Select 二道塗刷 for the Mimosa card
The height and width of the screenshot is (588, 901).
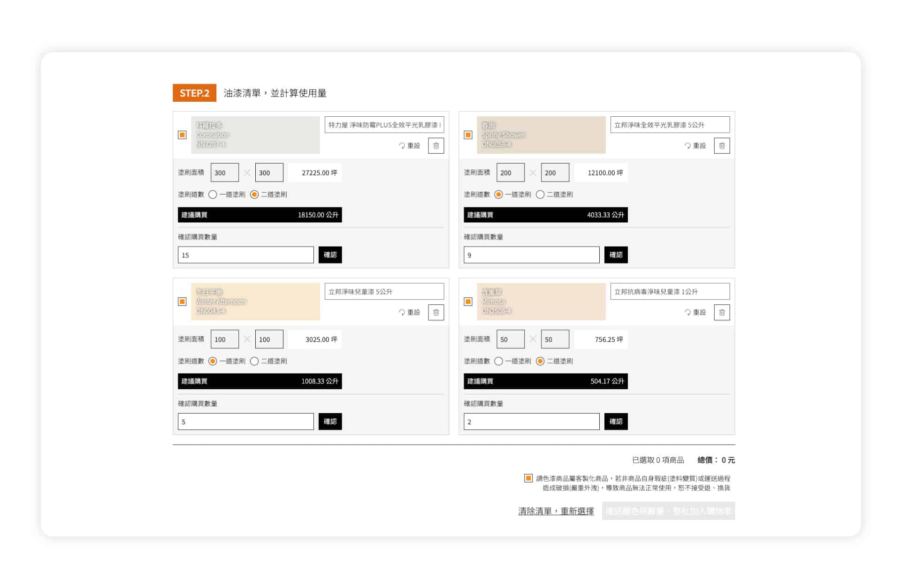540,361
